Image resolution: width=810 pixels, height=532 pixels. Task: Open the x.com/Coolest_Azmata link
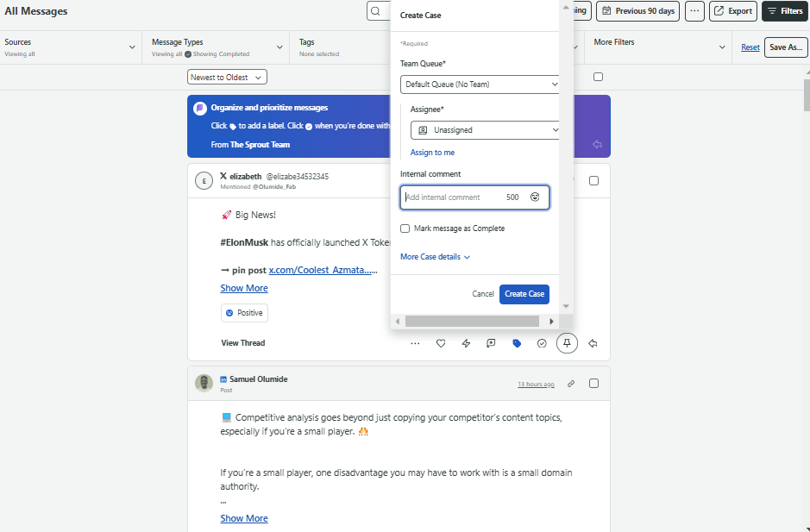coord(320,270)
